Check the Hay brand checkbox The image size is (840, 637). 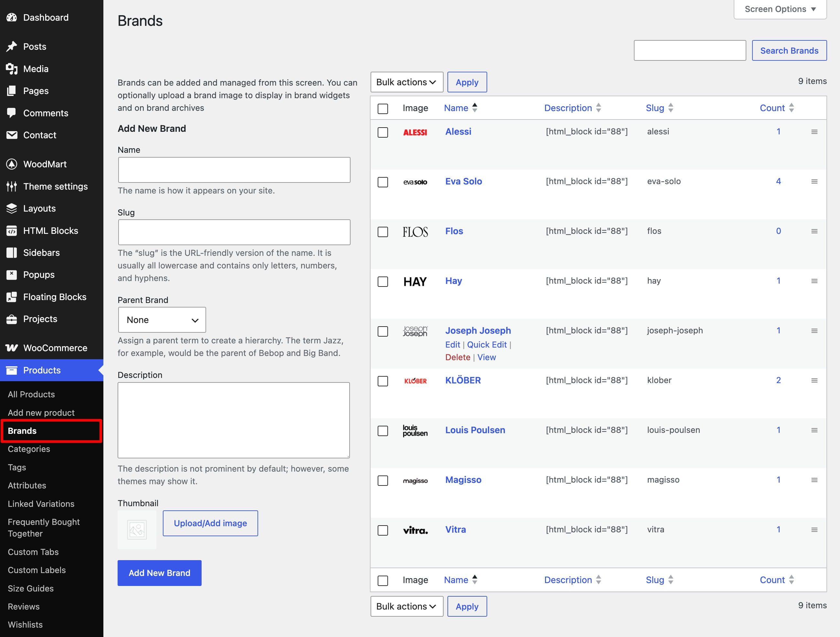coord(383,281)
